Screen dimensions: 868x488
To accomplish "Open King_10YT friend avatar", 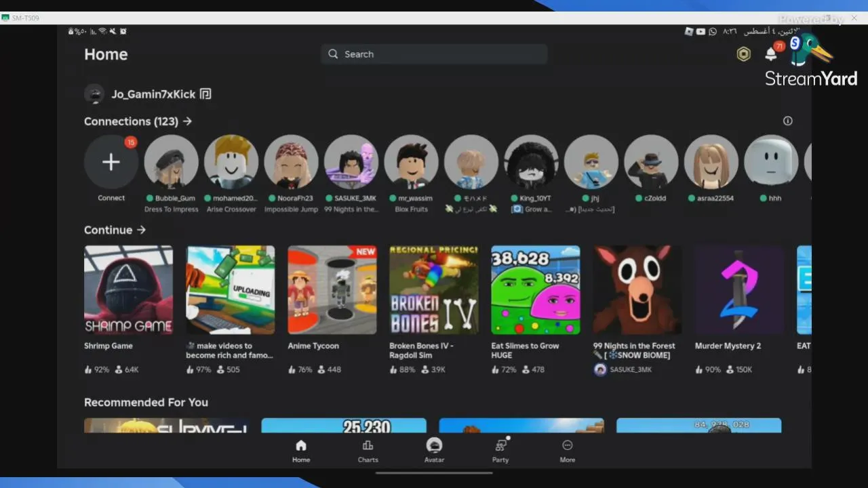I will pos(531,162).
